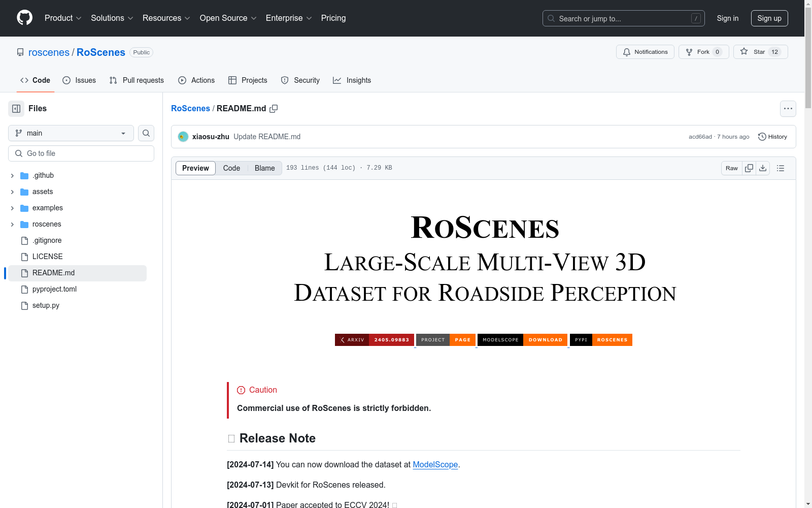Open the main branch dropdown

pos(71,133)
